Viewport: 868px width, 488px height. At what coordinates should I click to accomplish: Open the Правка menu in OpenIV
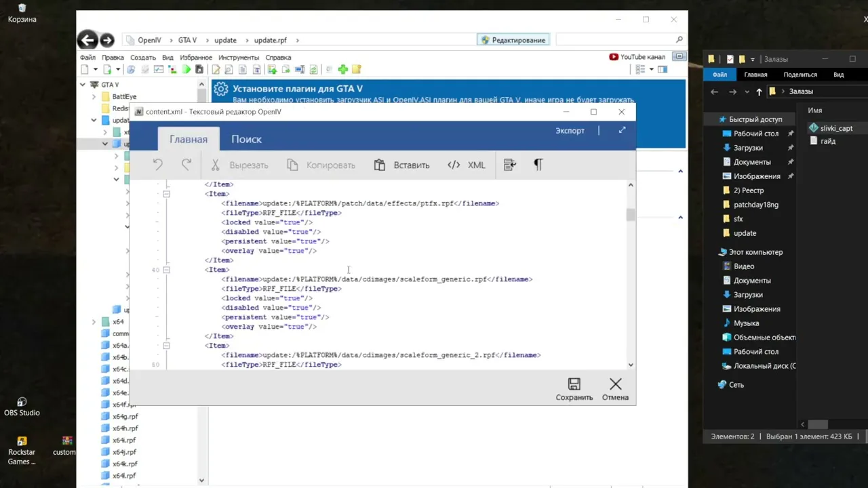[x=113, y=58]
